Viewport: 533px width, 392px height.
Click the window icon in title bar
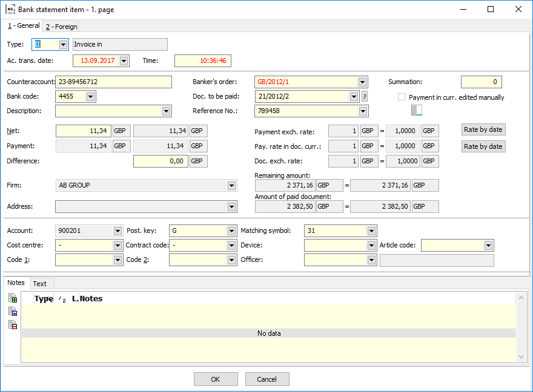(x=10, y=10)
